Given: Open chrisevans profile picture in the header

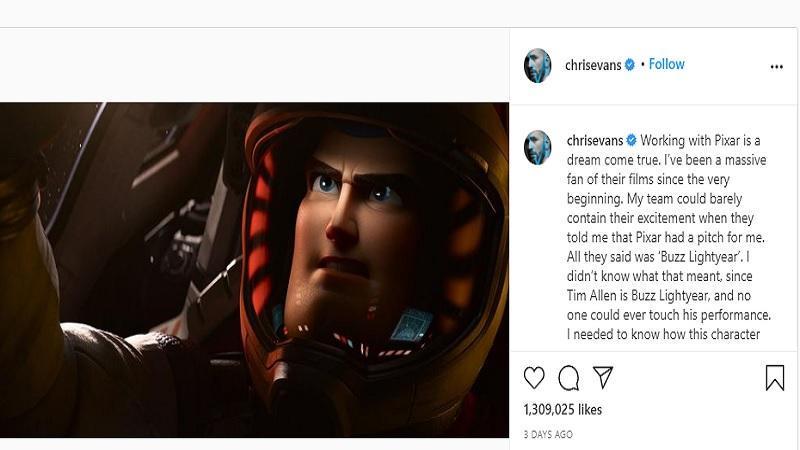Looking at the screenshot, I should coord(538,65).
